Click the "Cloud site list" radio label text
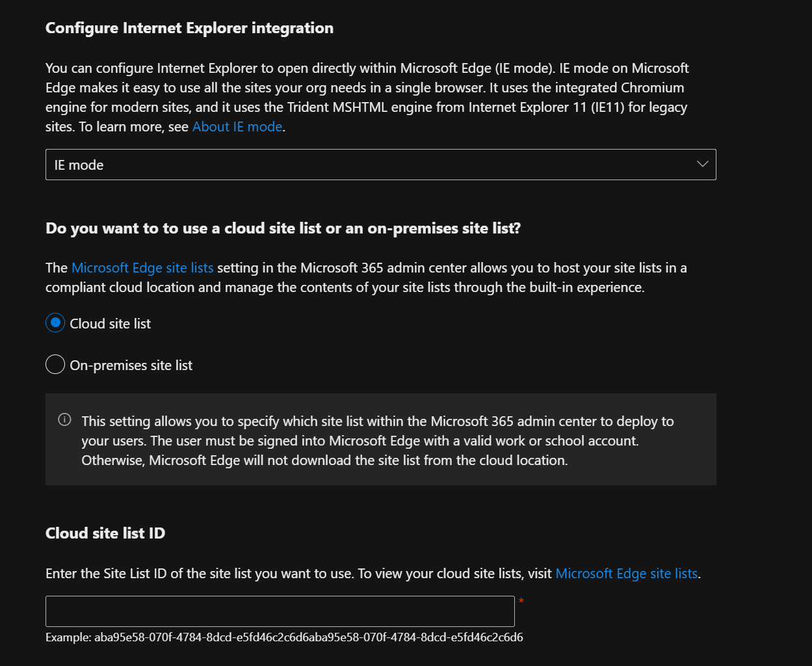The width and height of the screenshot is (812, 666). (x=110, y=324)
